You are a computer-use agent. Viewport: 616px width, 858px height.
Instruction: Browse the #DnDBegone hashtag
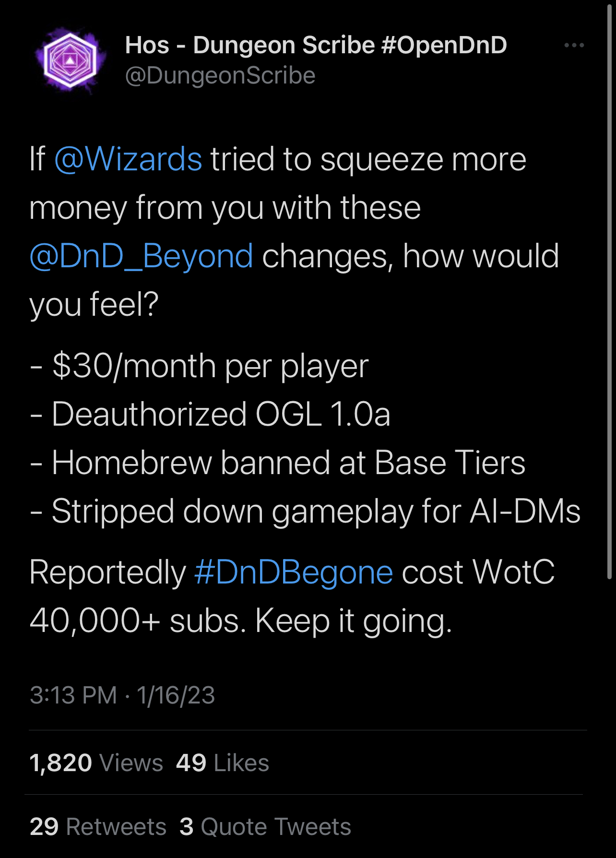[x=294, y=572]
